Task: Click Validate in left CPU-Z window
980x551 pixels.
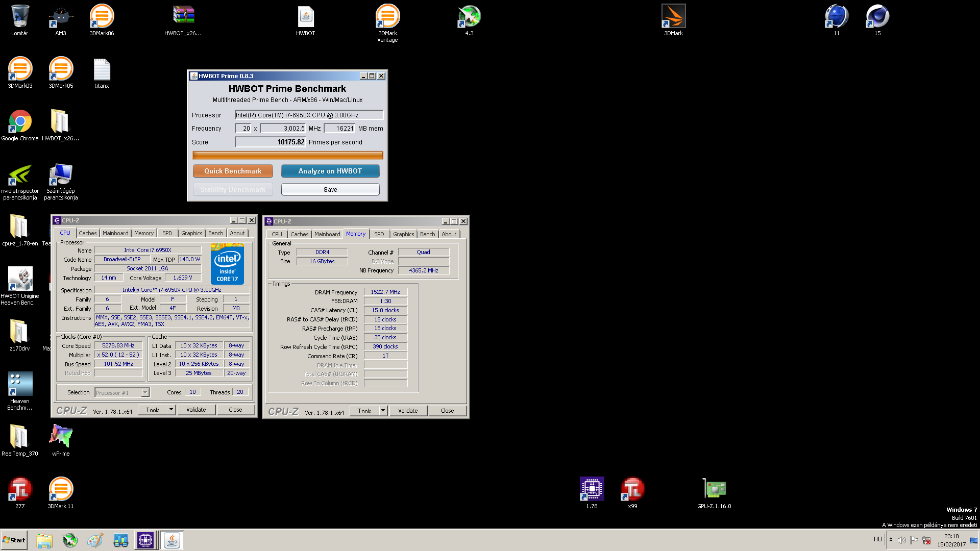Action: (196, 410)
